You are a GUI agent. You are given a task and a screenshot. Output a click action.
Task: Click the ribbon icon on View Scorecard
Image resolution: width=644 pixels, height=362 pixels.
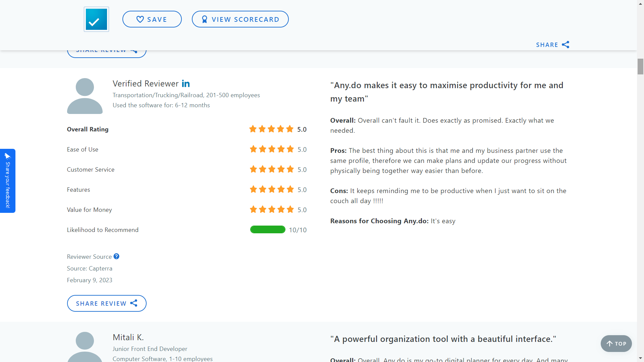tap(205, 19)
